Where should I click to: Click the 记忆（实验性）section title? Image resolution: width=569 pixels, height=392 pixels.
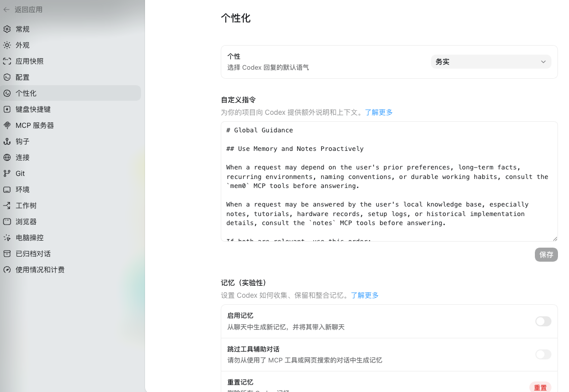point(243,283)
